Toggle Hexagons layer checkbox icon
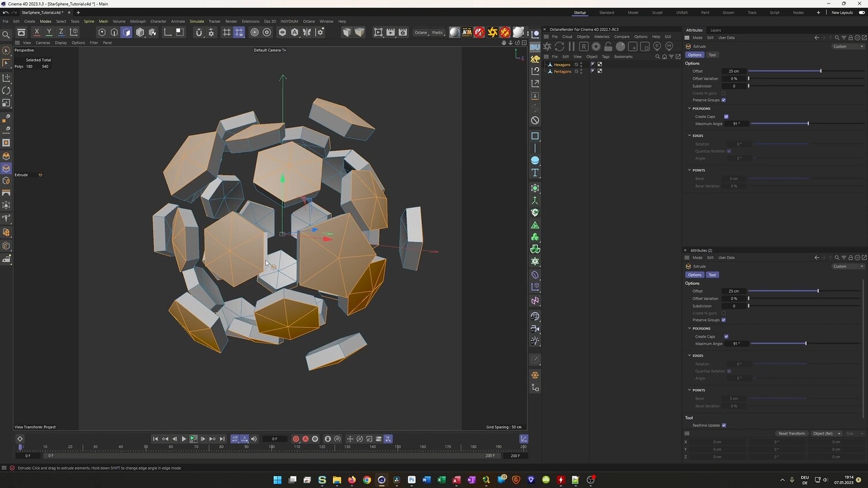 [x=576, y=65]
